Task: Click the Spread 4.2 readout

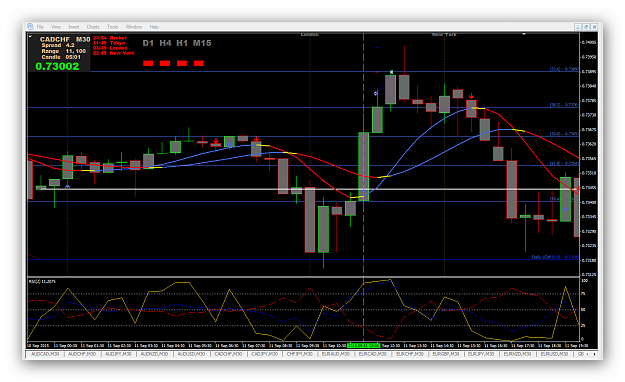Action: point(58,45)
